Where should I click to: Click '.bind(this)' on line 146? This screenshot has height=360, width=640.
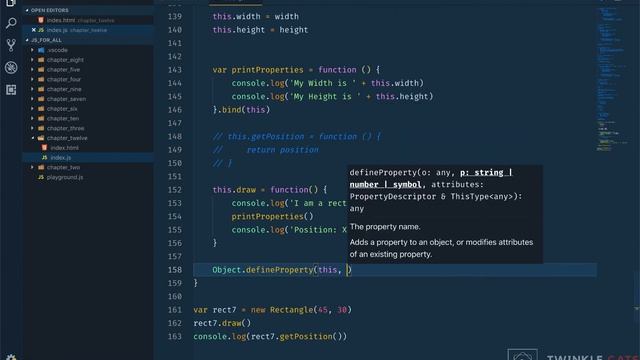[244, 110]
